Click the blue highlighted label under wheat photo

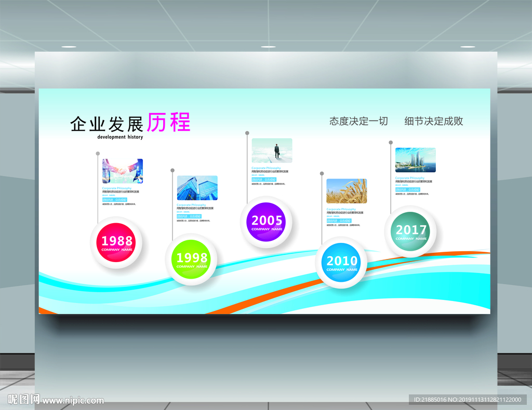(339, 221)
